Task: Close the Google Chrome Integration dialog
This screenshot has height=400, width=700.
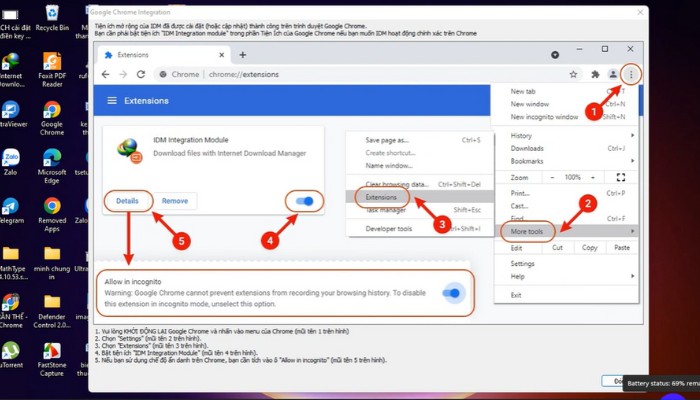Action: coord(640,12)
